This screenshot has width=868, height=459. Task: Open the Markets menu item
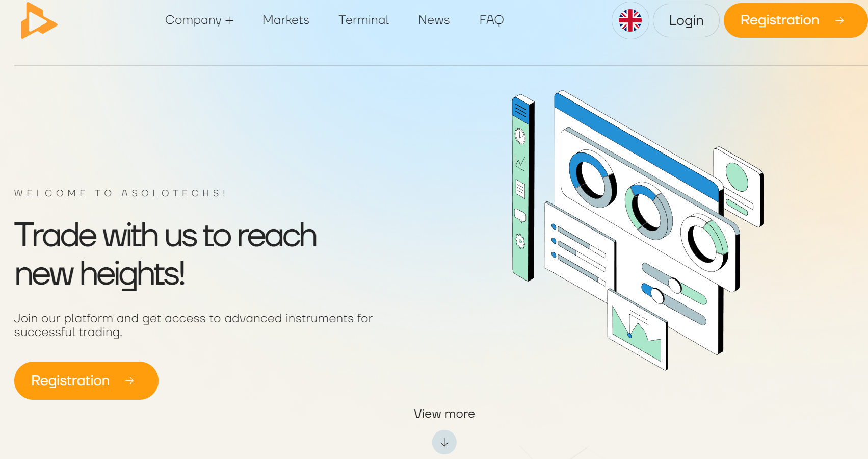285,20
